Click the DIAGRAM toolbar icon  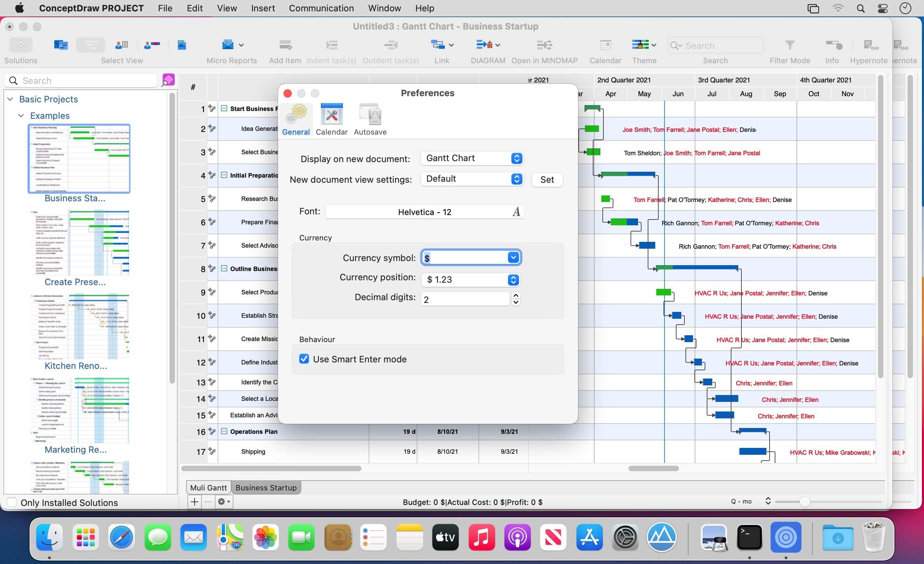point(485,45)
